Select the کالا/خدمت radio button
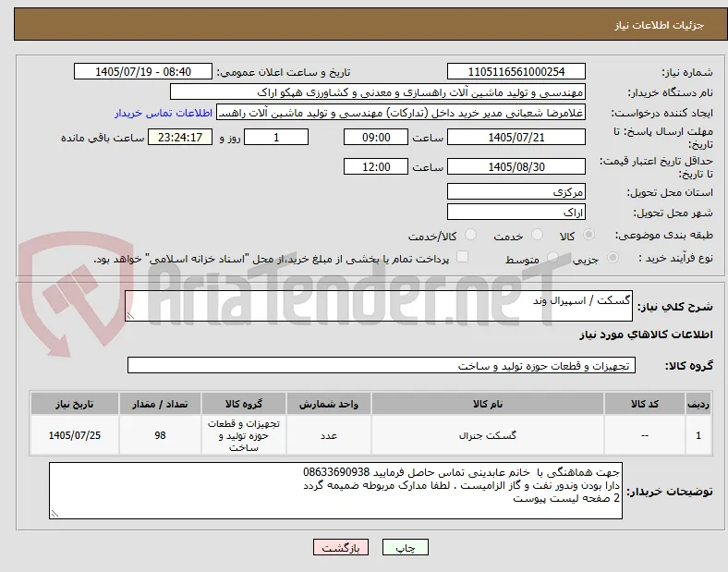The image size is (728, 572). coord(471,235)
